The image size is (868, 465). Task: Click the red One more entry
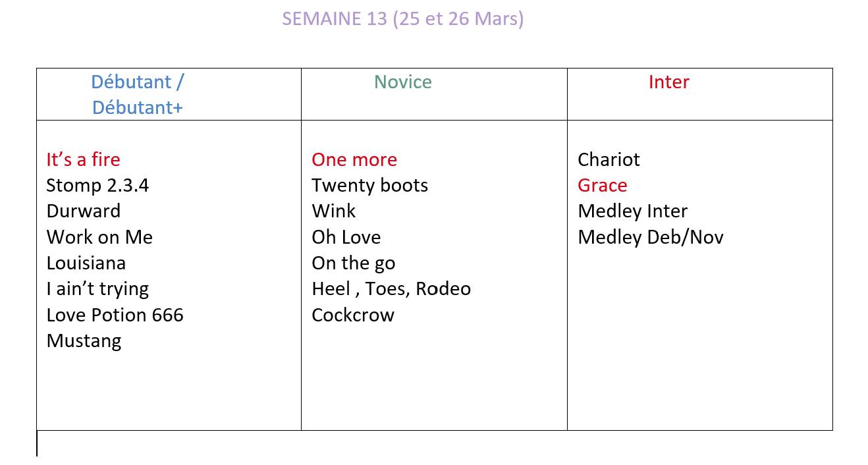[x=354, y=159]
